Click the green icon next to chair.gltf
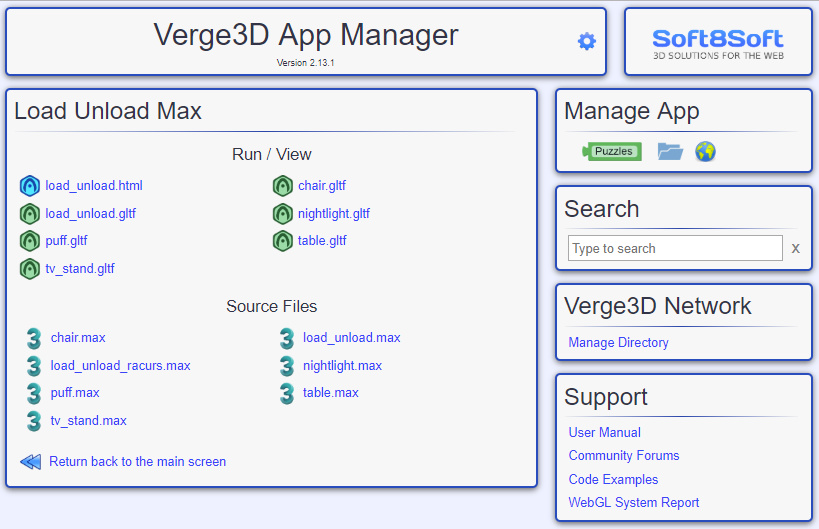The height and width of the screenshot is (529, 819). click(283, 186)
